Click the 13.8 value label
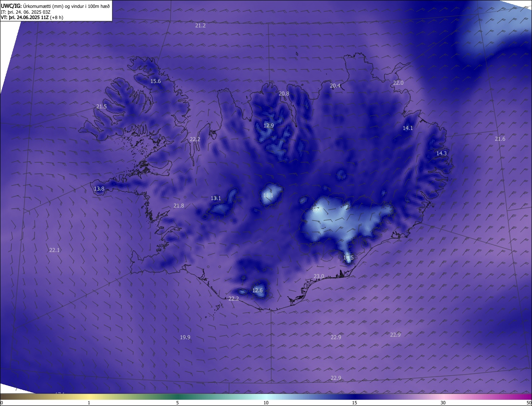 (x=99, y=188)
